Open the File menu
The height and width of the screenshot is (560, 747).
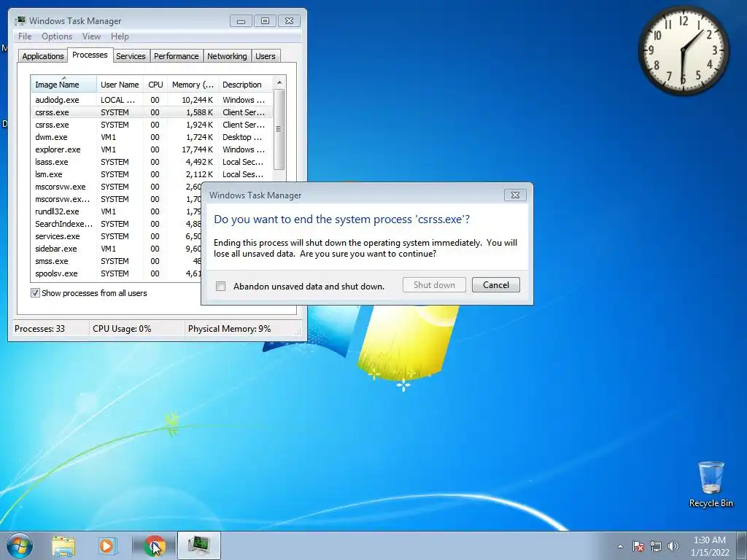pos(25,36)
